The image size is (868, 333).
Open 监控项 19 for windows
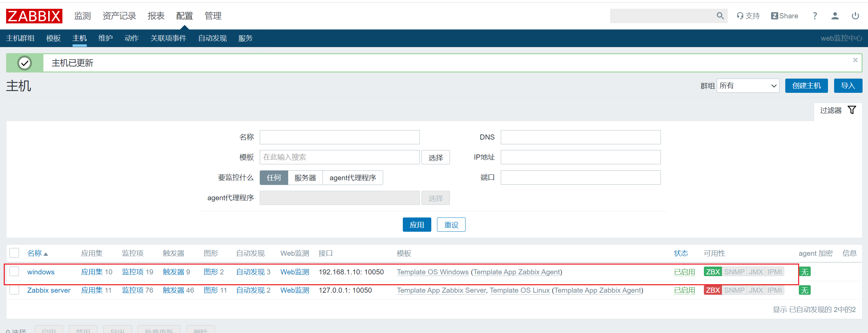(133, 272)
